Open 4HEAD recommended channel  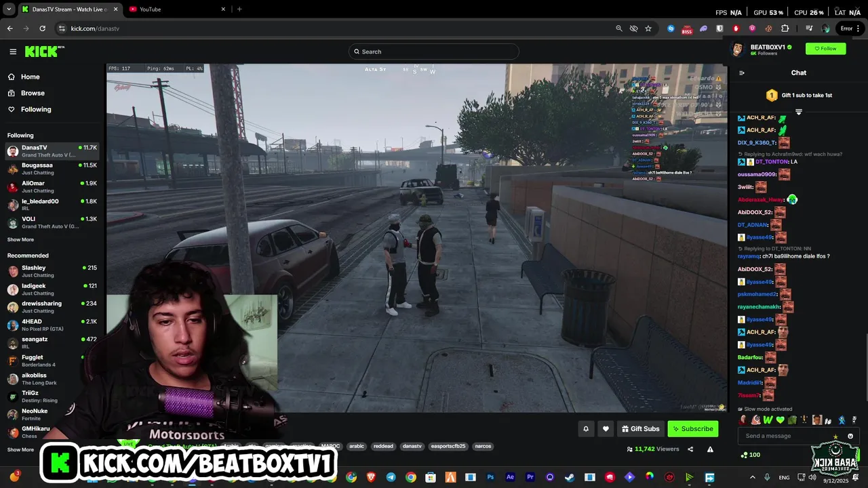coord(52,325)
